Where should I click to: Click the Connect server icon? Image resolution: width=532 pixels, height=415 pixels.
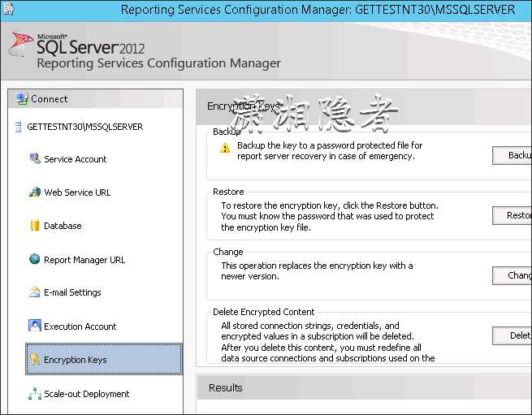click(21, 99)
